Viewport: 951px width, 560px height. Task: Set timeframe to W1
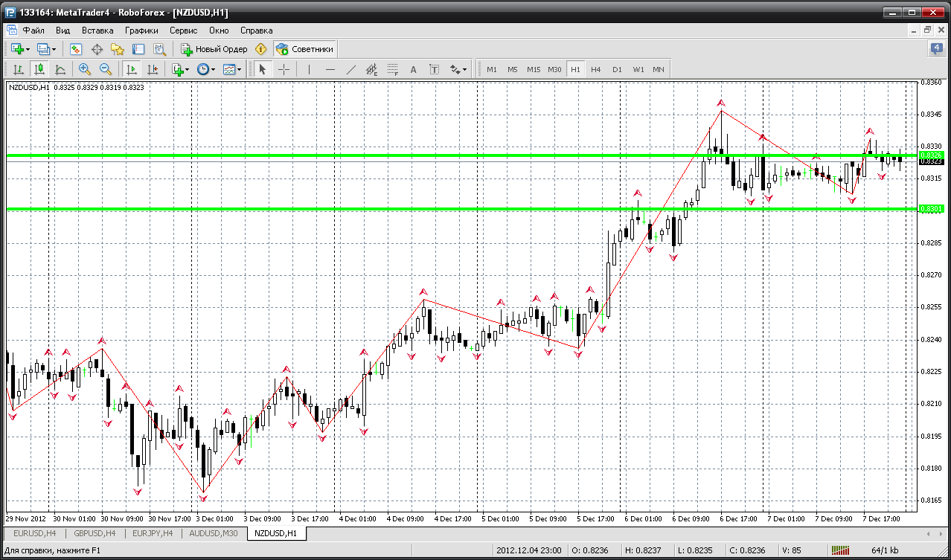click(638, 69)
